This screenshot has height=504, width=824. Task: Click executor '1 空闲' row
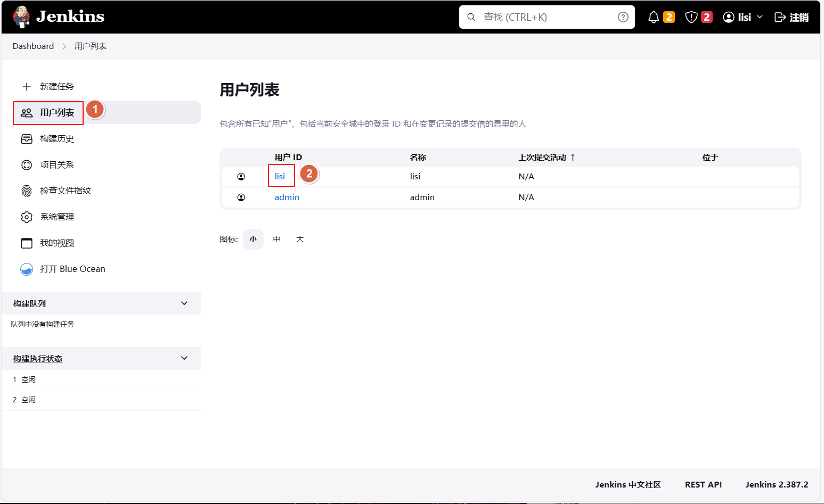(101, 380)
